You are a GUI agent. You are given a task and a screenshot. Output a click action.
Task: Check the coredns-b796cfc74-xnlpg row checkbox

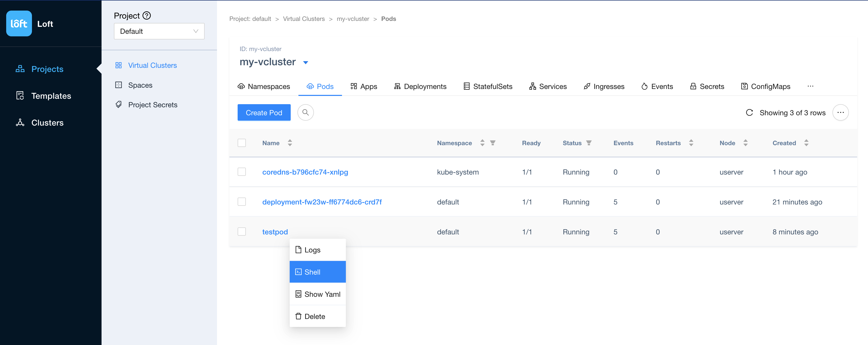[x=241, y=172]
